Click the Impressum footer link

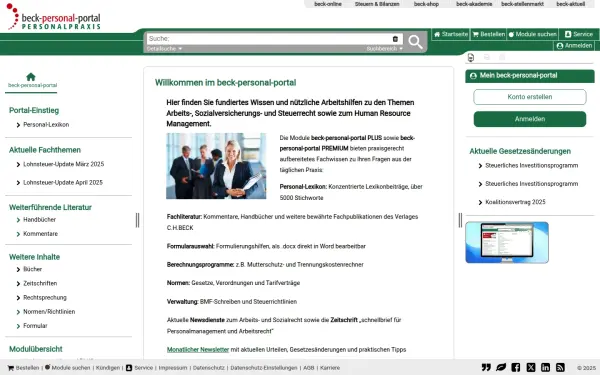[173, 368]
